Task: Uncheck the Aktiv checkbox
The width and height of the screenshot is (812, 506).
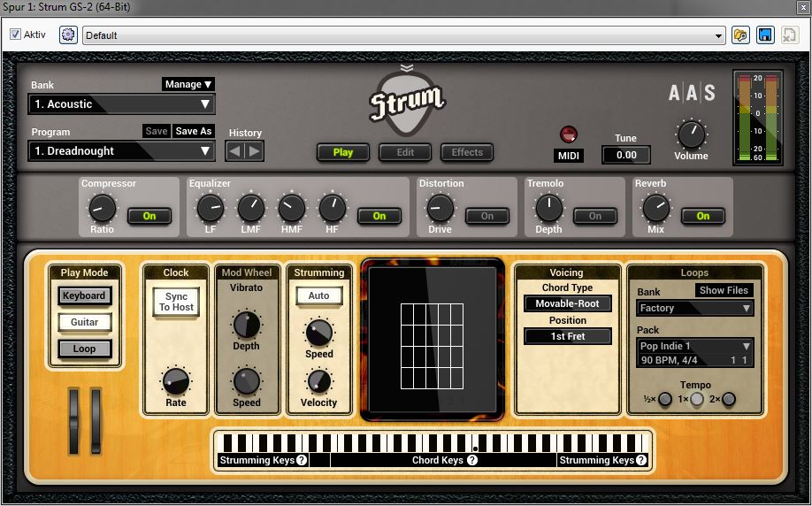Action: (16, 34)
